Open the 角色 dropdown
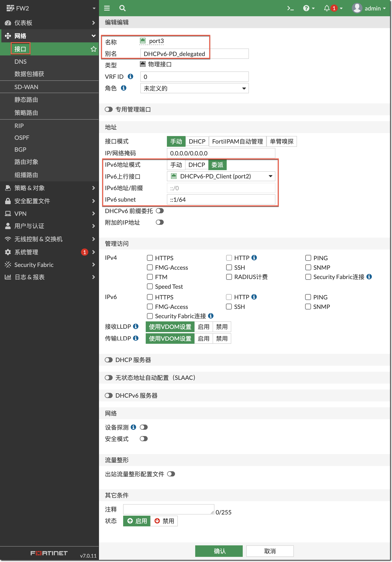 (x=194, y=88)
